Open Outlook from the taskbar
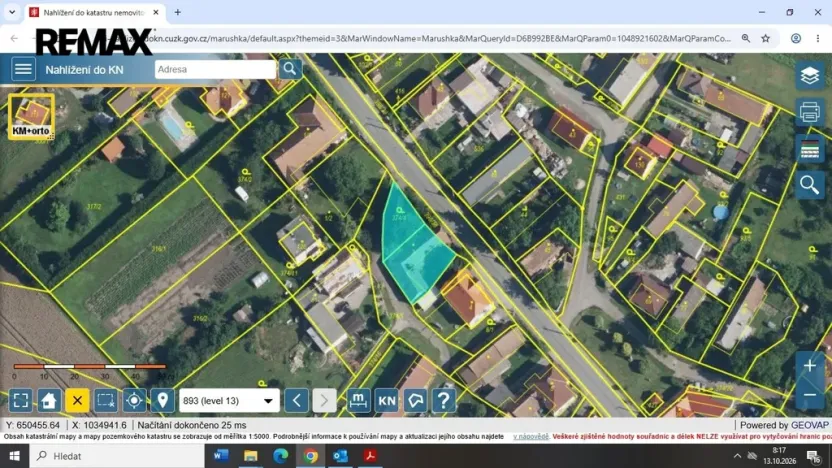The image size is (832, 468). coord(340,456)
